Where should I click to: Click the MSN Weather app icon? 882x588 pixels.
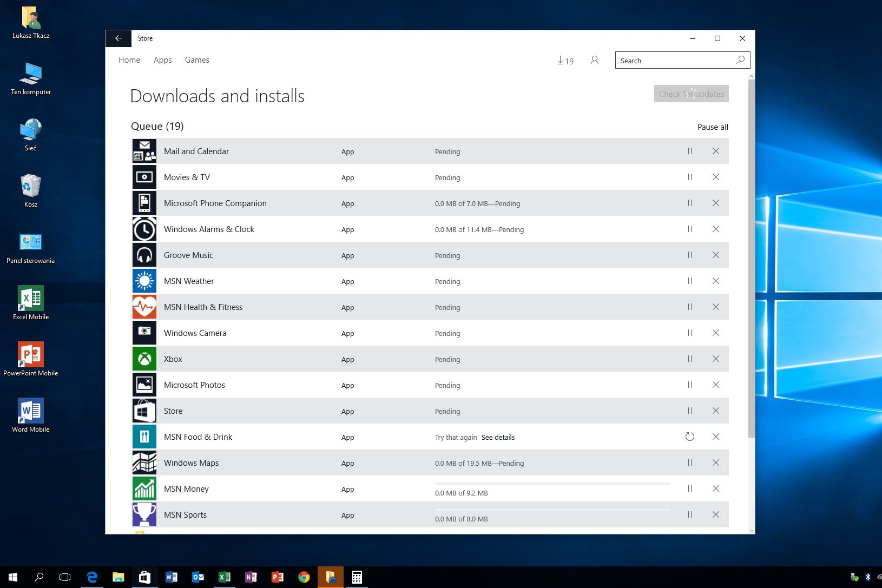pyautogui.click(x=144, y=281)
